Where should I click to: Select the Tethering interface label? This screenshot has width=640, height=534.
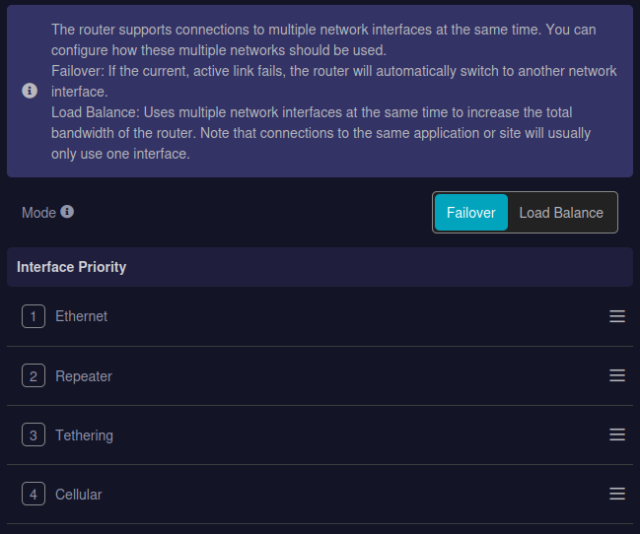tap(84, 435)
